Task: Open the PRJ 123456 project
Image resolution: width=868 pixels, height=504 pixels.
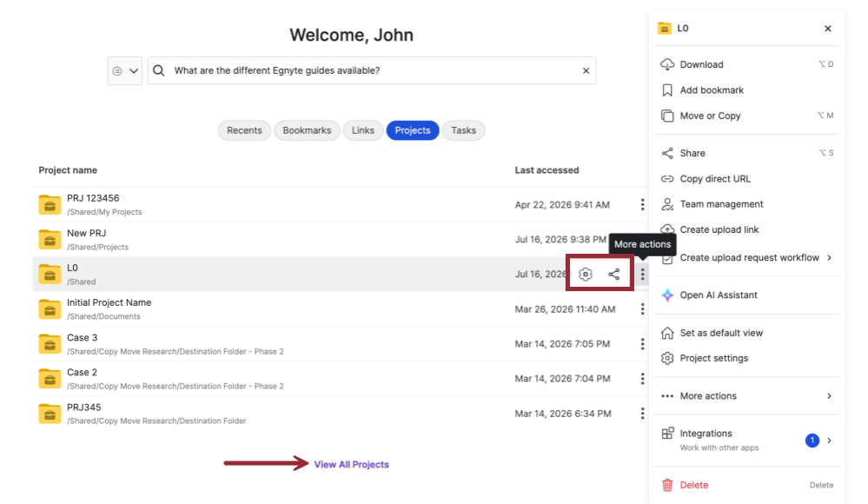Action: coord(93,198)
